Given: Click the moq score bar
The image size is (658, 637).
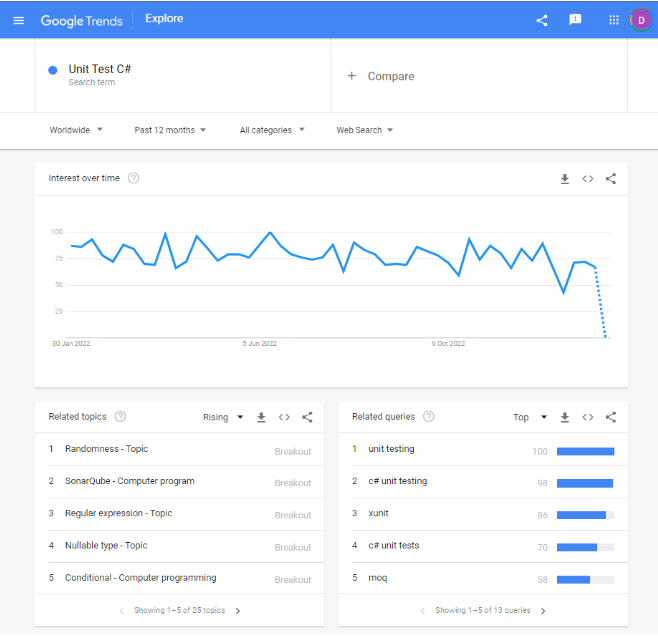Looking at the screenshot, I should (x=585, y=580).
